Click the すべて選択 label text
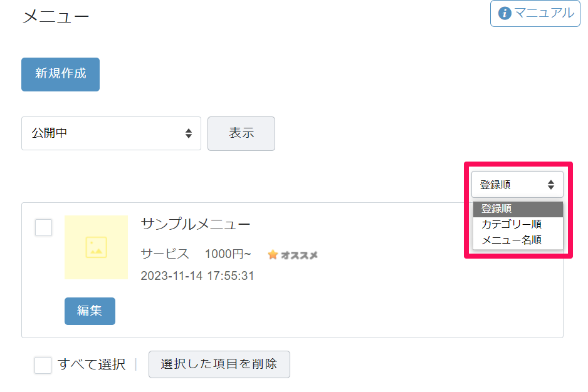Screen dimensions: 588x392 pyautogui.click(x=92, y=364)
